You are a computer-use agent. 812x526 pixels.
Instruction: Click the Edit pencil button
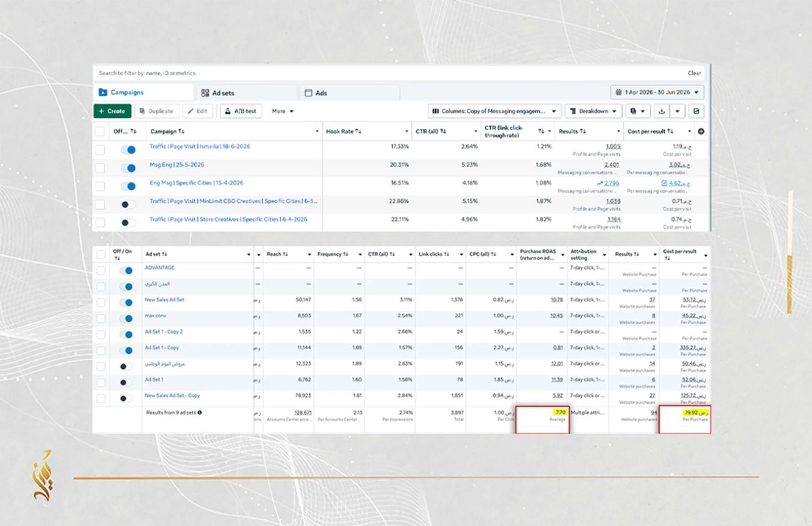click(197, 111)
